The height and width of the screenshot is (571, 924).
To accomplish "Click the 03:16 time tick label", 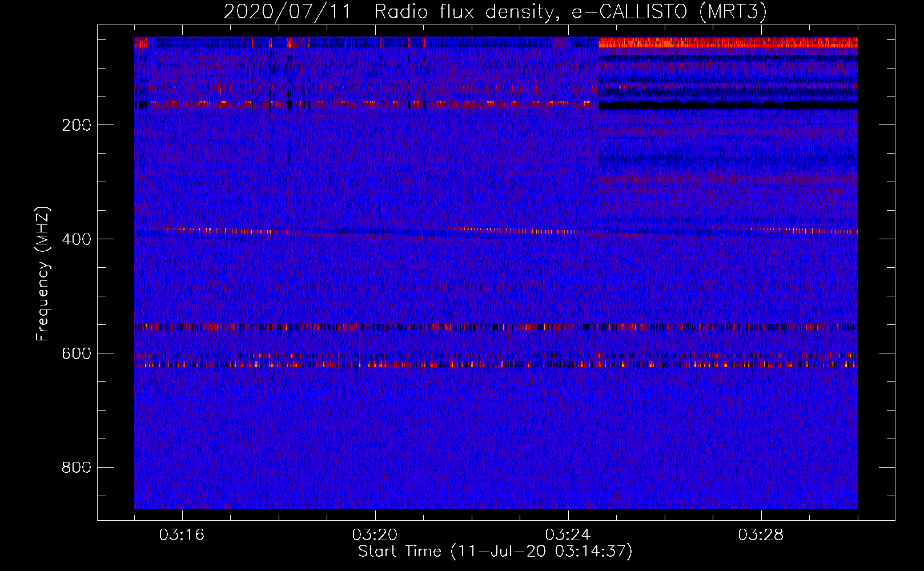I will coord(182,535).
